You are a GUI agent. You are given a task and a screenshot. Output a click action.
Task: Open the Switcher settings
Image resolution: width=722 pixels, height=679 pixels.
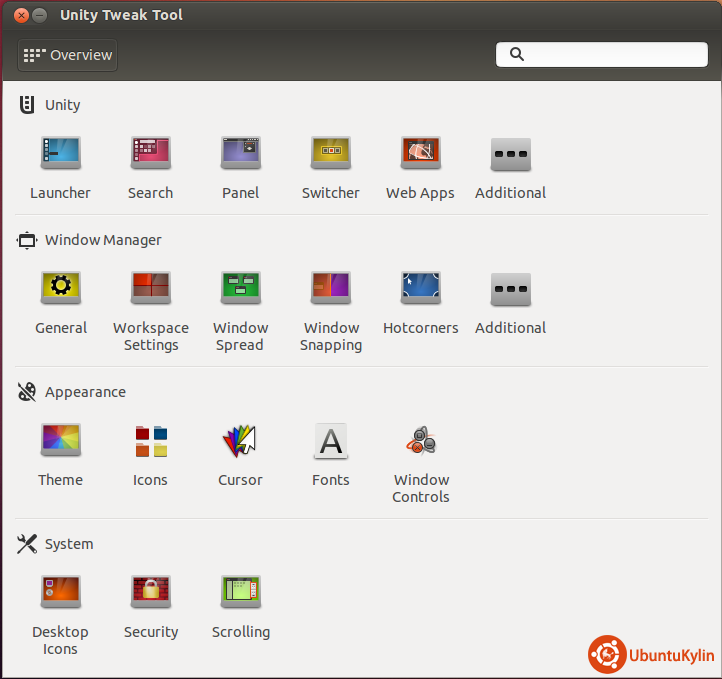click(x=330, y=154)
